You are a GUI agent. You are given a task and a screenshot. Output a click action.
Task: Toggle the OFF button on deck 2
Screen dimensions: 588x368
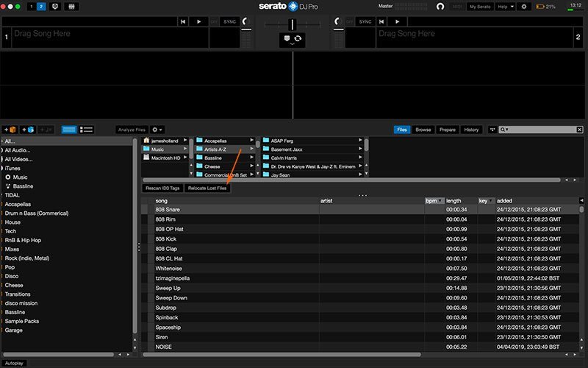(x=349, y=22)
